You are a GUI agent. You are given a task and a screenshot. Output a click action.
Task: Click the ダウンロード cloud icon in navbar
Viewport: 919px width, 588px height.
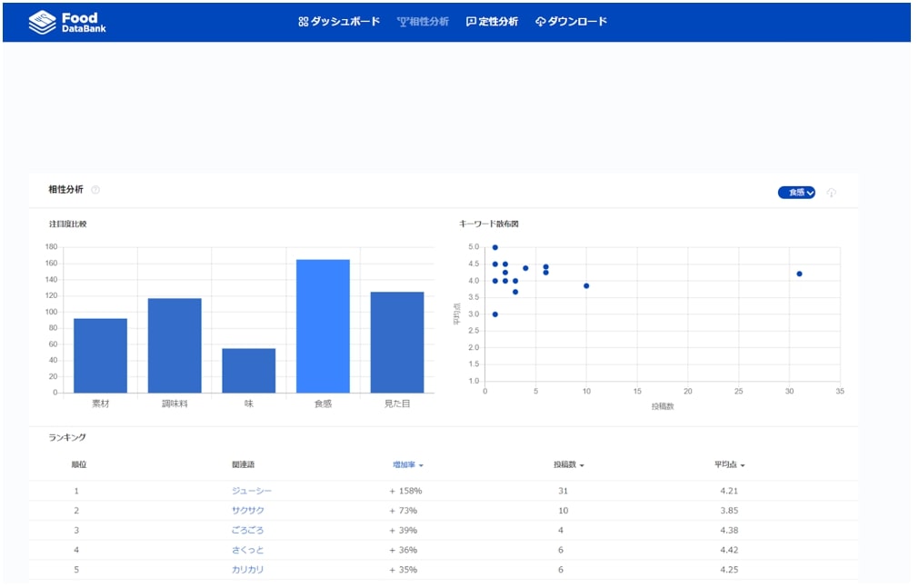540,22
